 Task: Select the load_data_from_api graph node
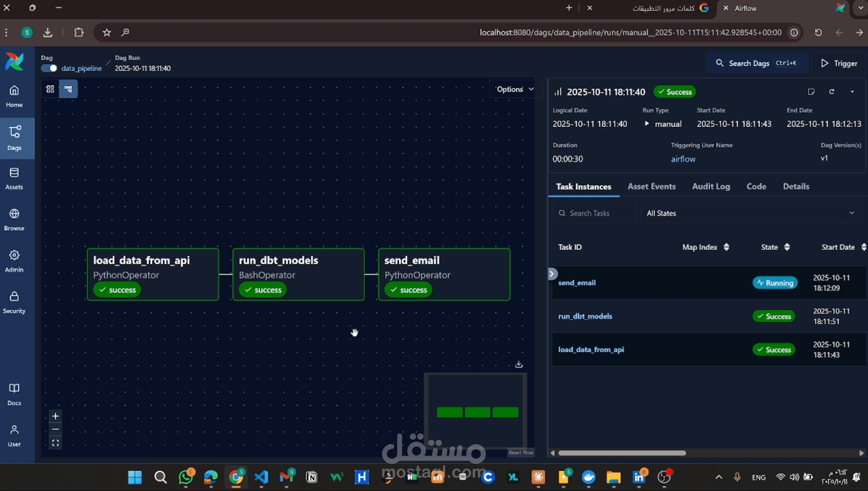[x=153, y=274]
